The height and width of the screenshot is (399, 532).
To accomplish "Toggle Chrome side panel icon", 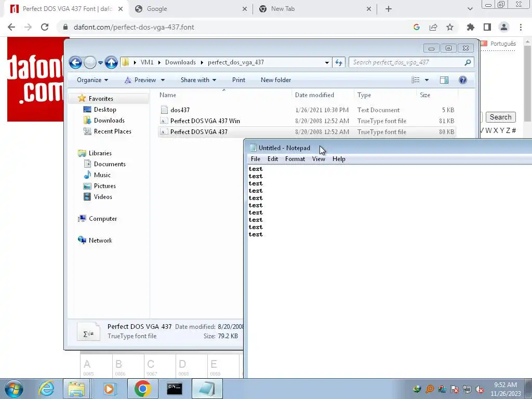I will pos(487,27).
